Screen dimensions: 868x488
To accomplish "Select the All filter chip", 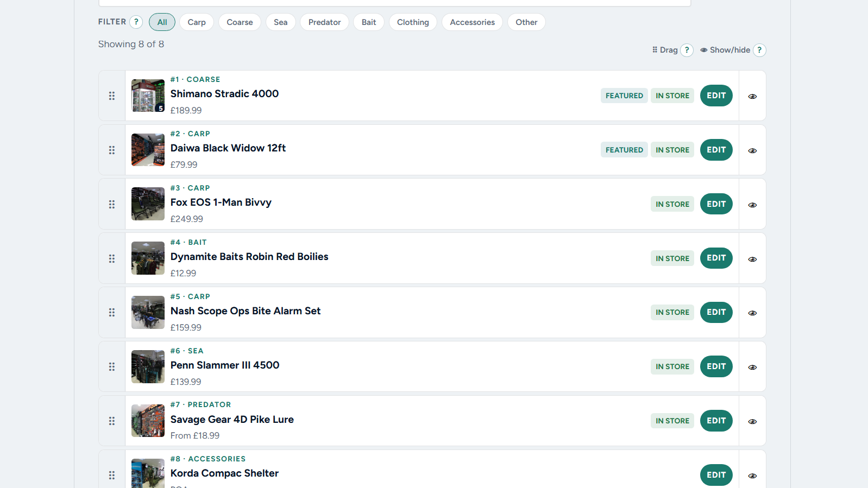I will [x=162, y=22].
